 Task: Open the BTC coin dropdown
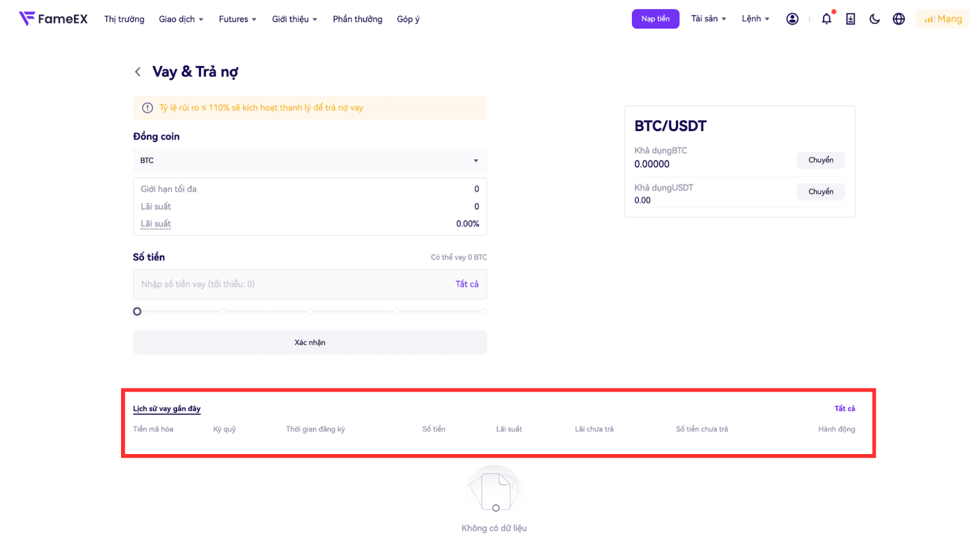point(309,160)
